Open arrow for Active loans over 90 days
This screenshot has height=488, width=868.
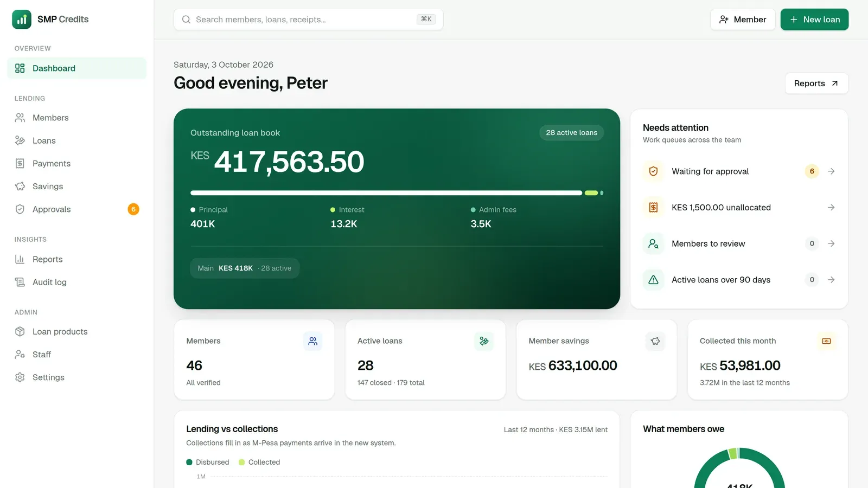pyautogui.click(x=831, y=280)
